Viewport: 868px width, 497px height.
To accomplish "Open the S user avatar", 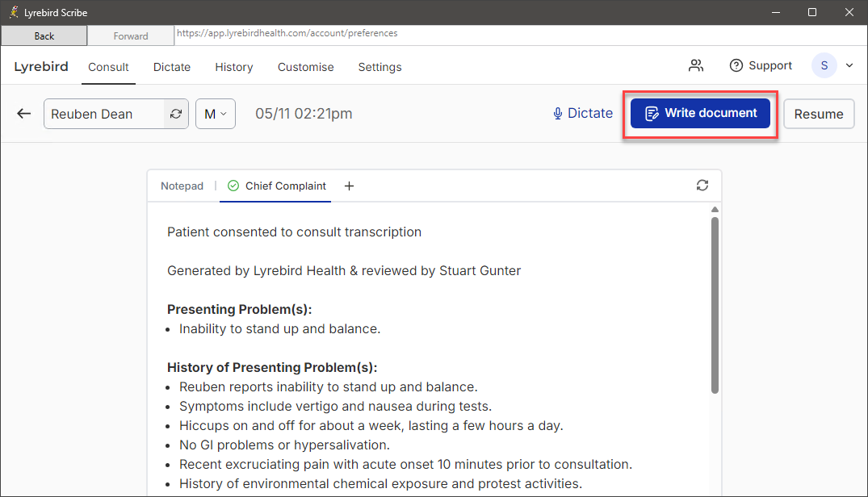I will coord(824,66).
